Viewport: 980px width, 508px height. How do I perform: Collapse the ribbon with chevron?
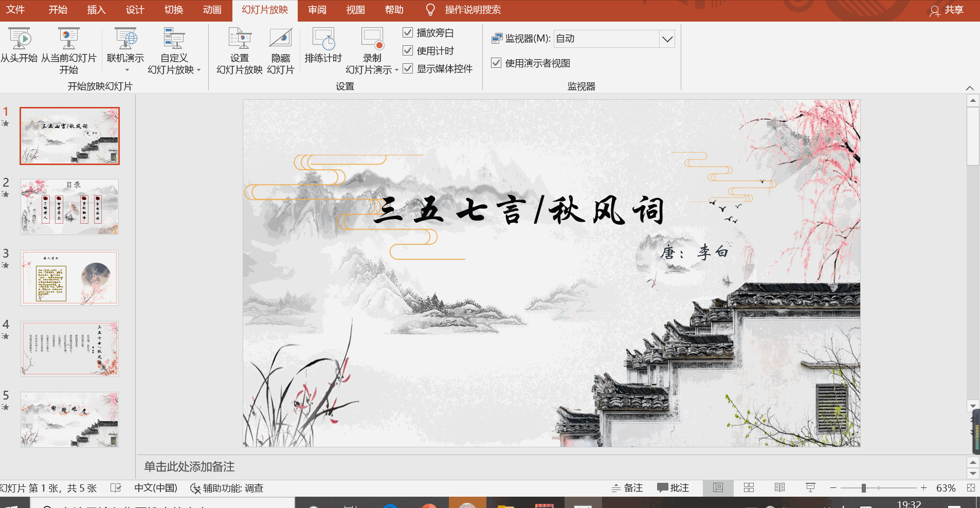coord(970,88)
